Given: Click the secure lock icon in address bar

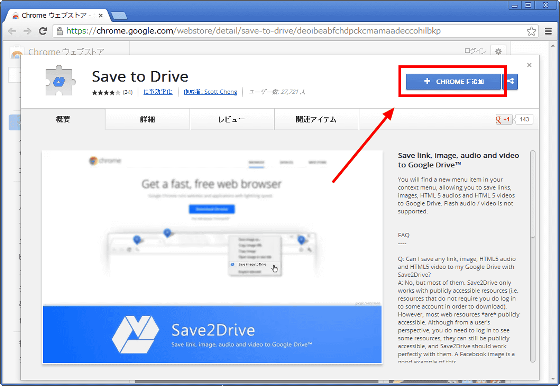Looking at the screenshot, I should coord(60,31).
